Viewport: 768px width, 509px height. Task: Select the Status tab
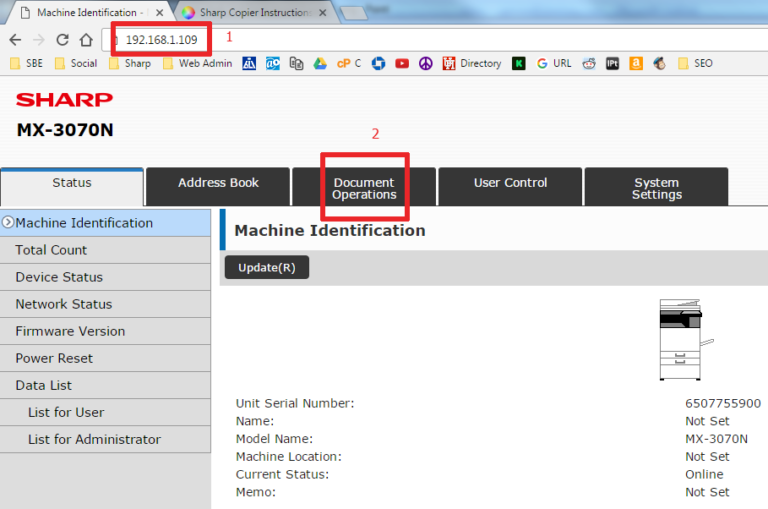tap(72, 186)
